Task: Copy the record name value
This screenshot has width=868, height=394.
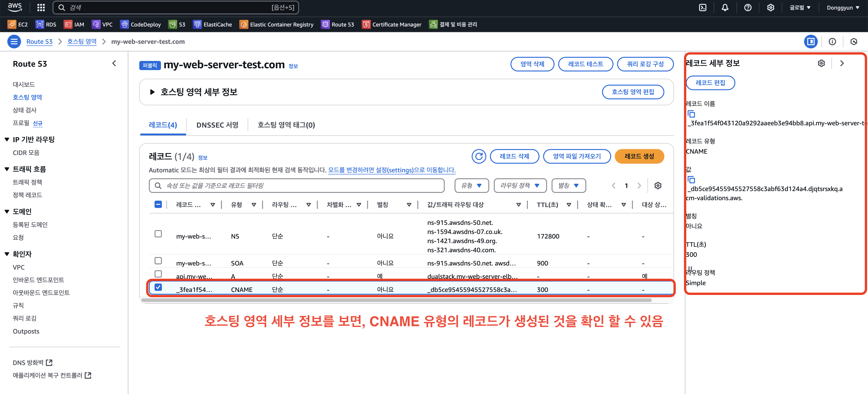Action: click(x=692, y=114)
